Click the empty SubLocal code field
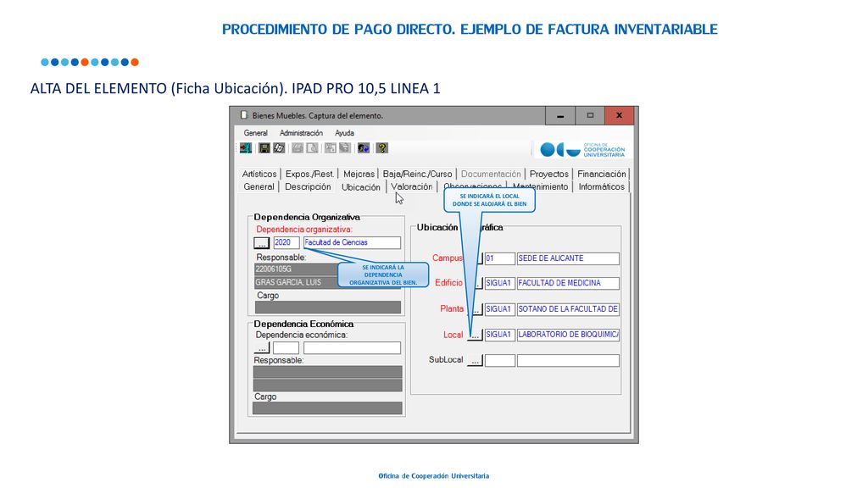The height and width of the screenshot is (488, 868). click(500, 361)
